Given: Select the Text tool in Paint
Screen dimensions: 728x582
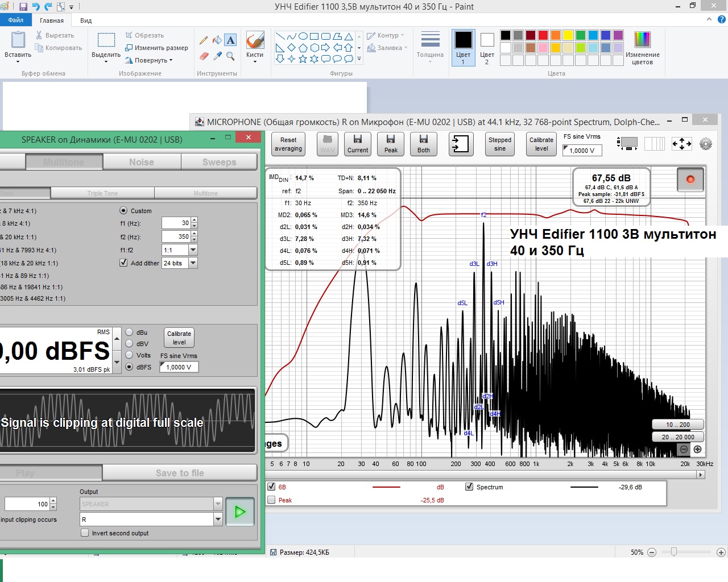Looking at the screenshot, I should (x=230, y=40).
